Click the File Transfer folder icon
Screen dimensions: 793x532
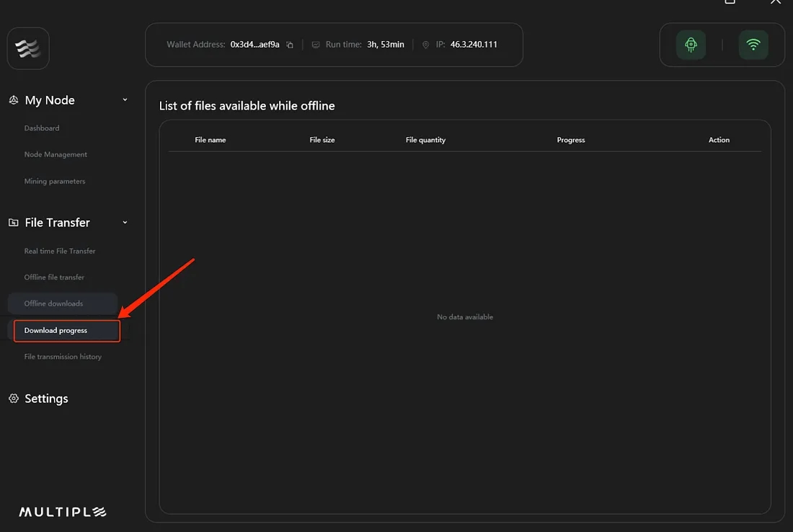(13, 223)
